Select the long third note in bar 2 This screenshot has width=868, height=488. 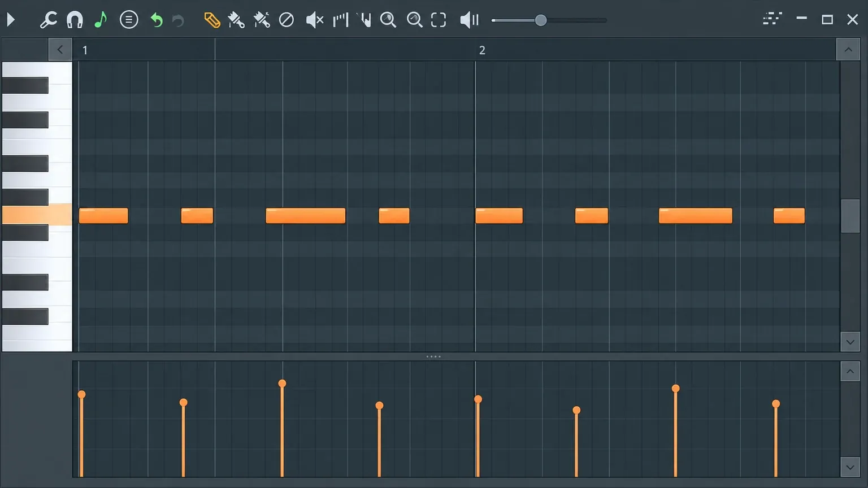pyautogui.click(x=696, y=216)
